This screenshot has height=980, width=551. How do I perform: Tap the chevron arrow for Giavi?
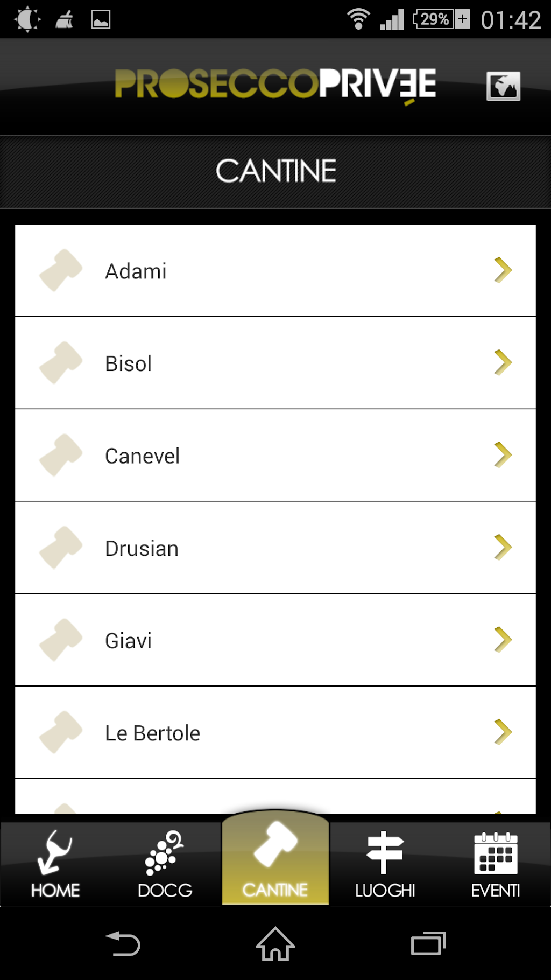(x=503, y=640)
